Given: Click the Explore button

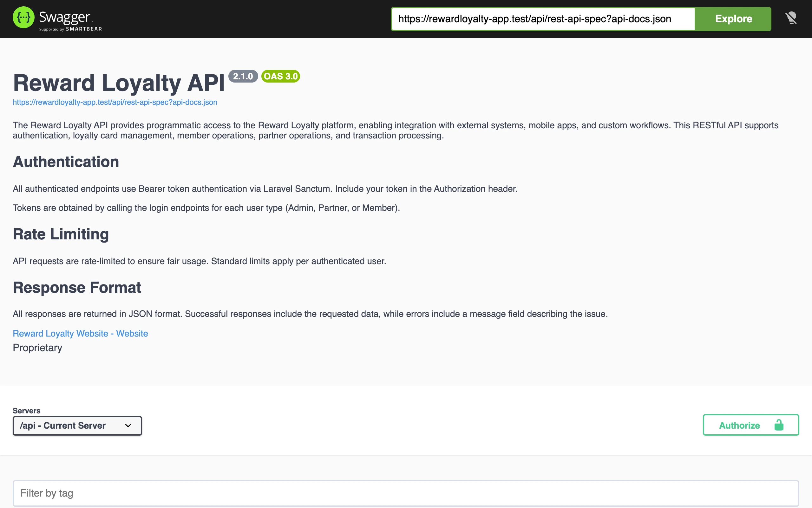Looking at the screenshot, I should 733,19.
